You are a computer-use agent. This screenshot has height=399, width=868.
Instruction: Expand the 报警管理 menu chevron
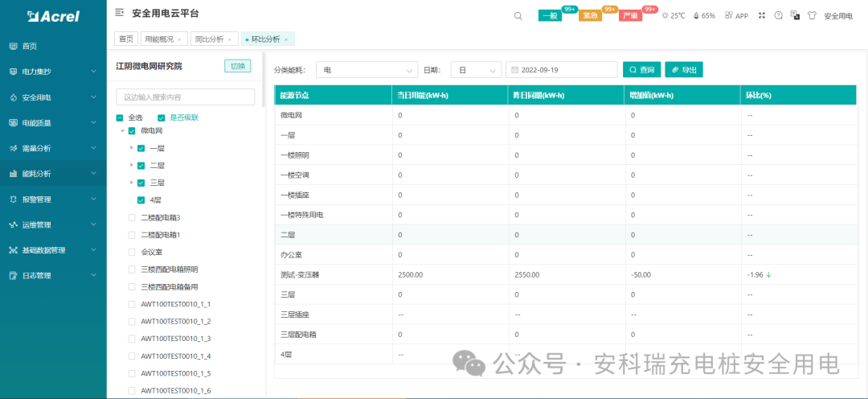[93, 199]
